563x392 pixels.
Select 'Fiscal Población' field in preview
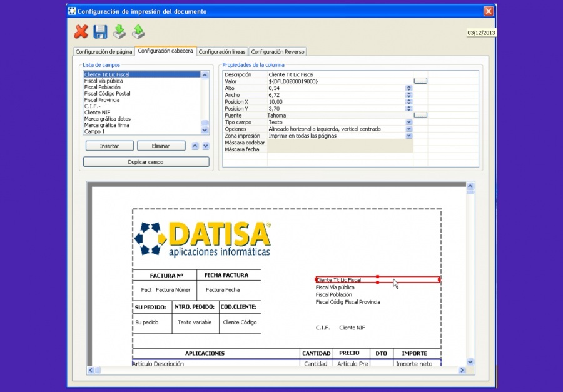point(334,294)
